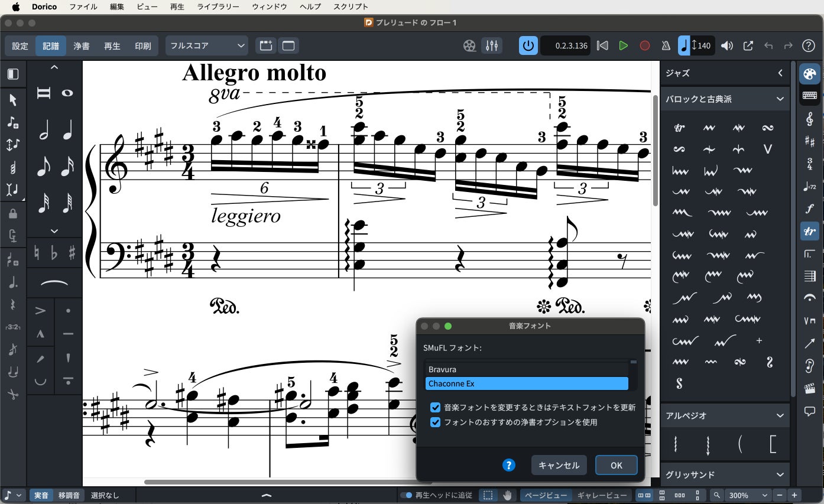Open the スクリプト menu

351,6
